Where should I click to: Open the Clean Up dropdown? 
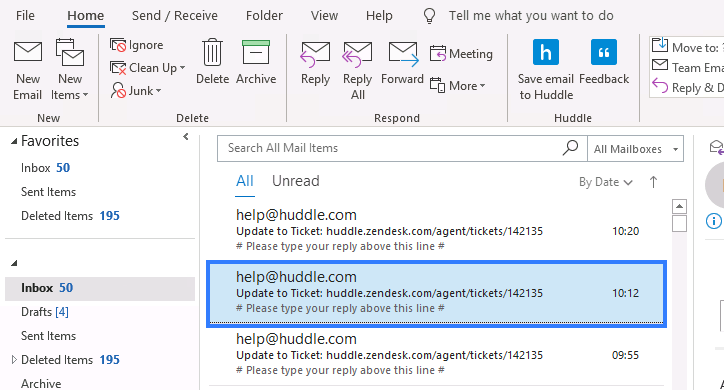148,68
